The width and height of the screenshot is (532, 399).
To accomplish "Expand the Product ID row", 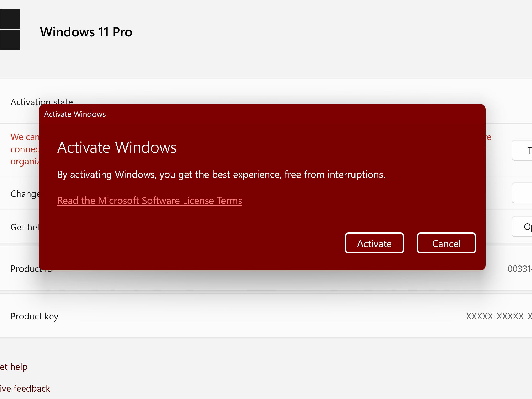I will (31, 269).
